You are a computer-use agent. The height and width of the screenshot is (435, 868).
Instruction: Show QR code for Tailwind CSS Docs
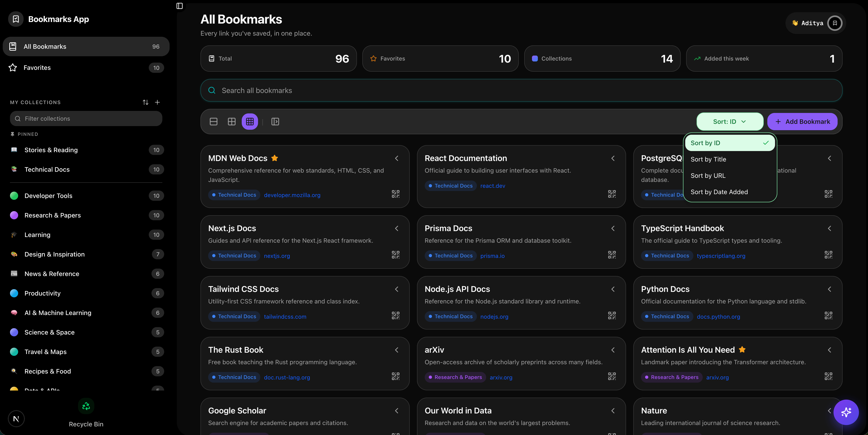(396, 315)
